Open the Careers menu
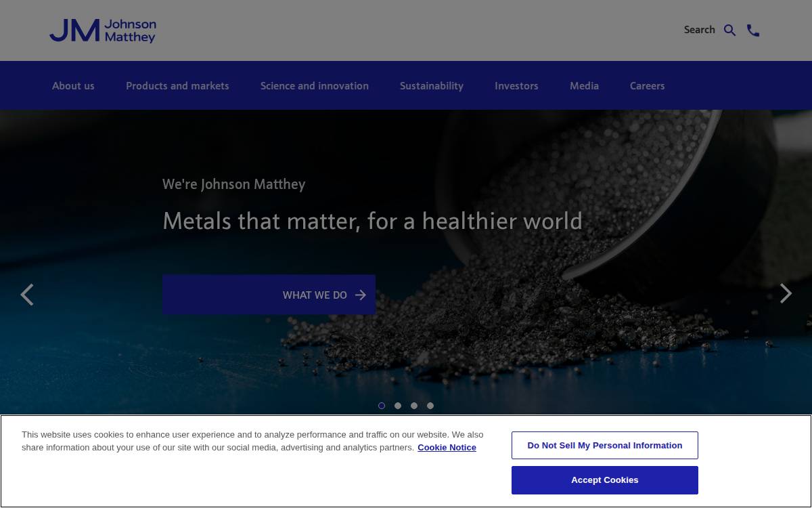812x508 pixels. [x=647, y=86]
